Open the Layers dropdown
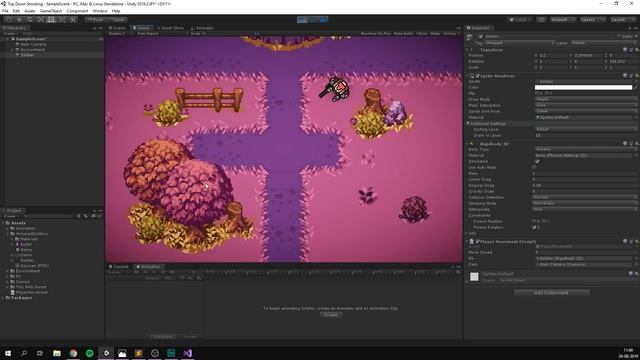 pos(592,20)
